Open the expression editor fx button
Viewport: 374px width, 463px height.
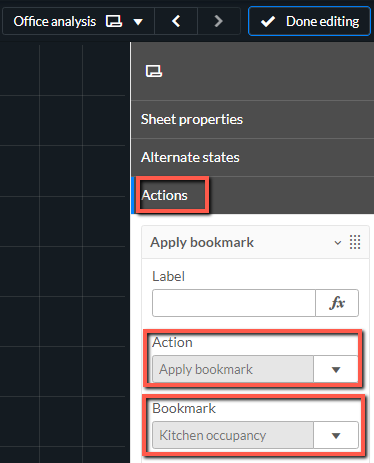click(x=337, y=303)
